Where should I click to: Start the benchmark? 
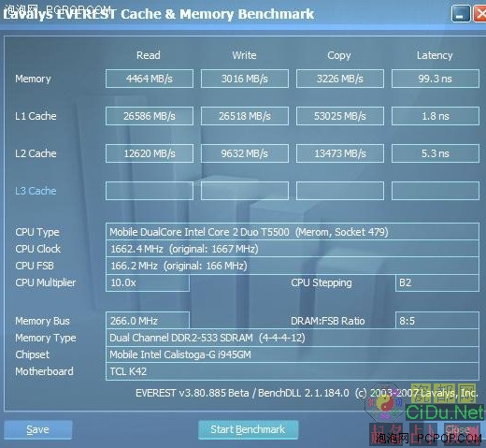pyautogui.click(x=248, y=429)
